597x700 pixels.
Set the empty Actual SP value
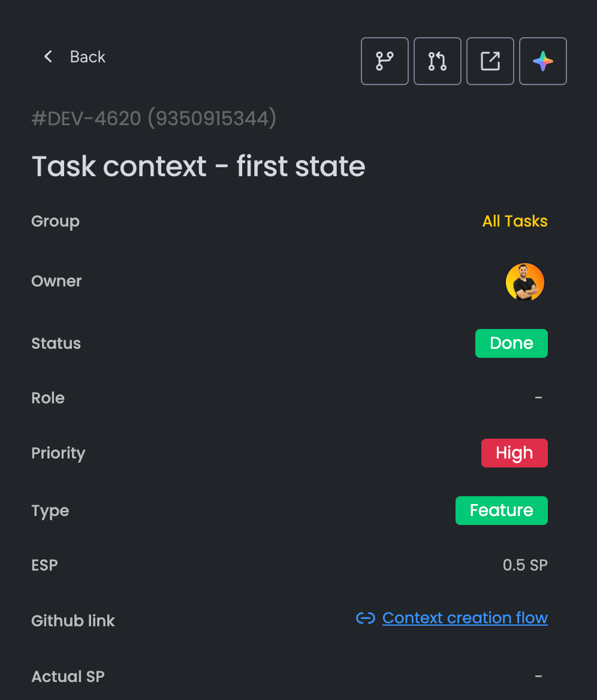(x=538, y=677)
